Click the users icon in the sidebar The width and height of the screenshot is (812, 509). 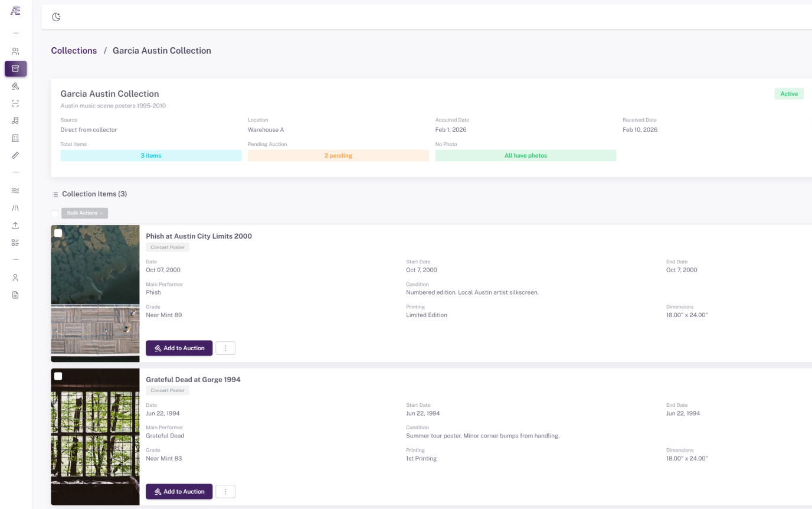coord(15,51)
